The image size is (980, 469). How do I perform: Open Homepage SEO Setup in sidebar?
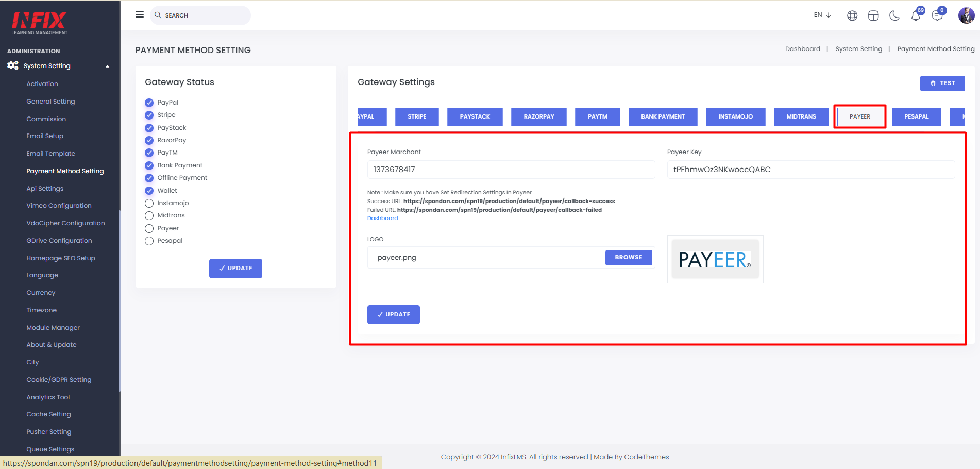coord(61,258)
